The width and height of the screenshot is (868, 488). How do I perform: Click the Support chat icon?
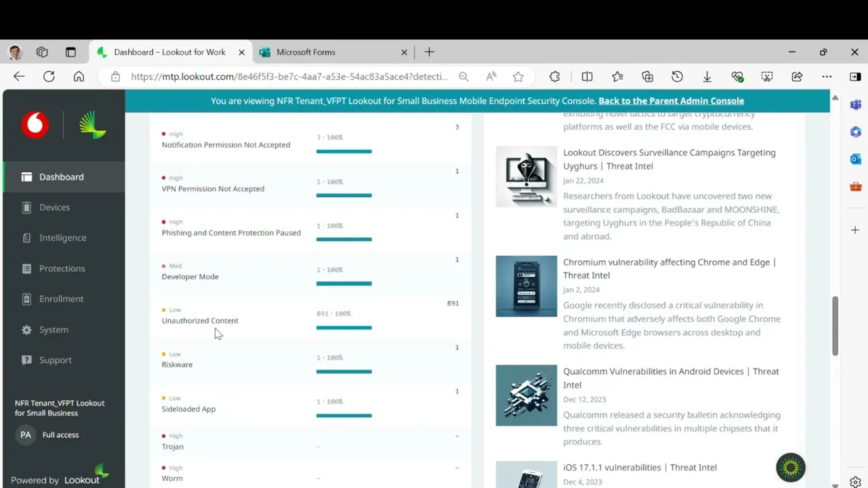(x=26, y=360)
